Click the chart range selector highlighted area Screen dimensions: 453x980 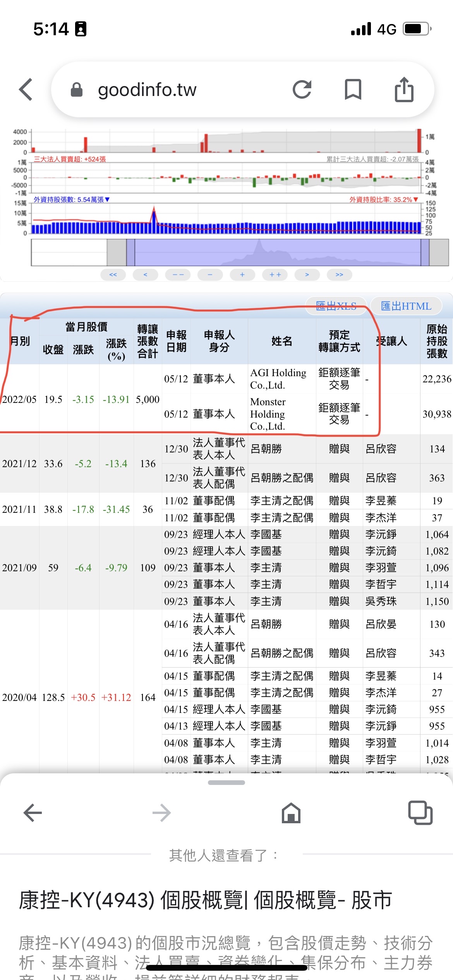(x=277, y=252)
